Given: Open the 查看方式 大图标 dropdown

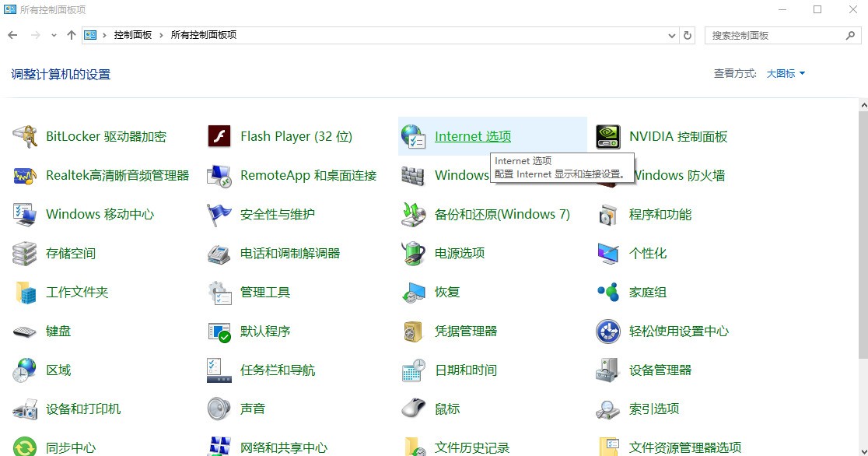Looking at the screenshot, I should coord(786,74).
